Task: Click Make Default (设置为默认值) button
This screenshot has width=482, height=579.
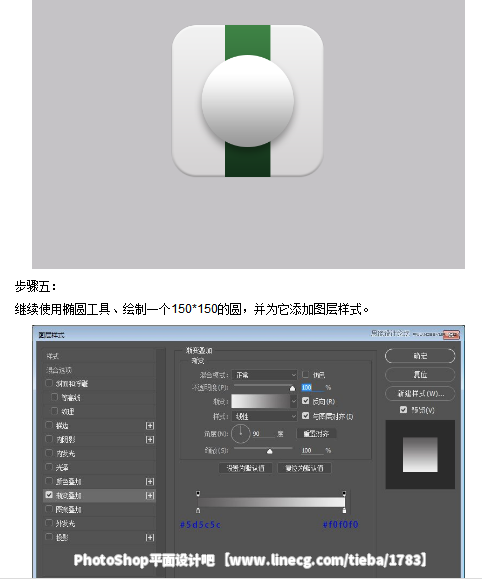Action: (246, 468)
